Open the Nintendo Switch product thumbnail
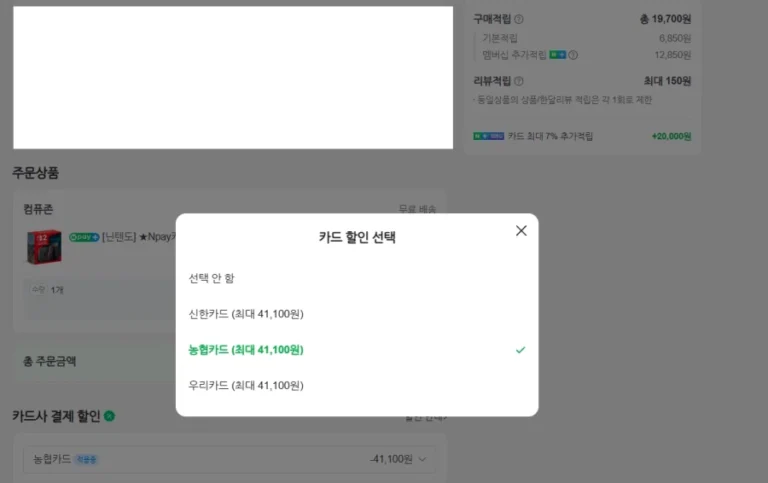The width and height of the screenshot is (768, 483). [44, 247]
